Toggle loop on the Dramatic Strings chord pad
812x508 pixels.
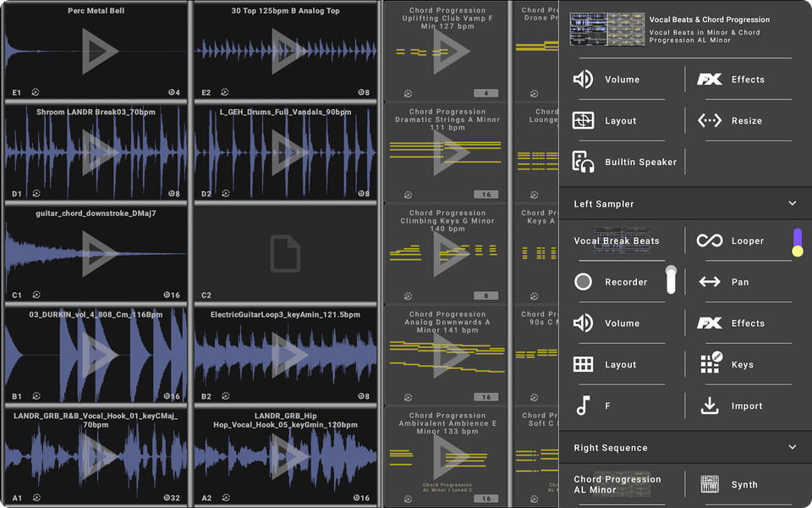(x=408, y=194)
